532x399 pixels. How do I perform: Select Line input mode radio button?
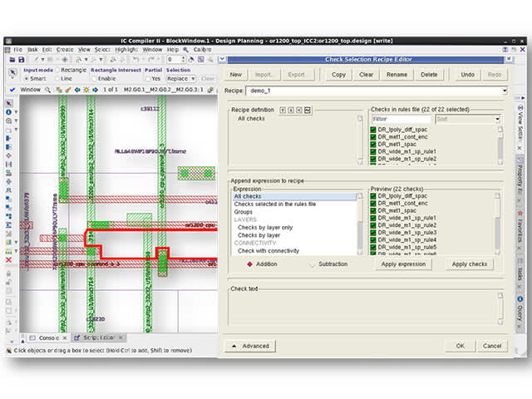[x=57, y=79]
